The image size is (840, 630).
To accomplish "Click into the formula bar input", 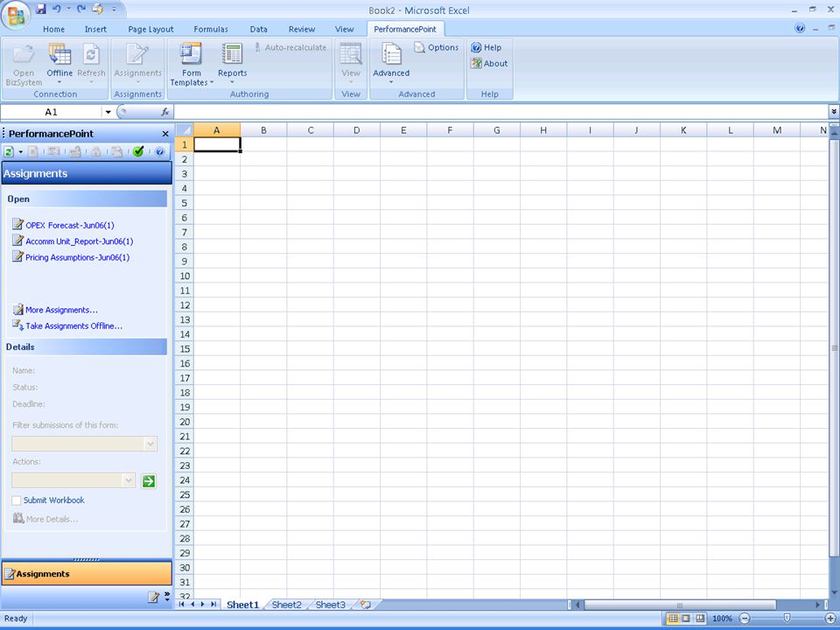I will (x=500, y=111).
